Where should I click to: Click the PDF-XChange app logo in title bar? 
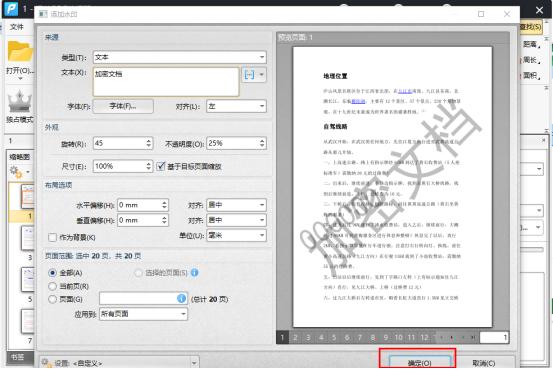pyautogui.click(x=11, y=8)
